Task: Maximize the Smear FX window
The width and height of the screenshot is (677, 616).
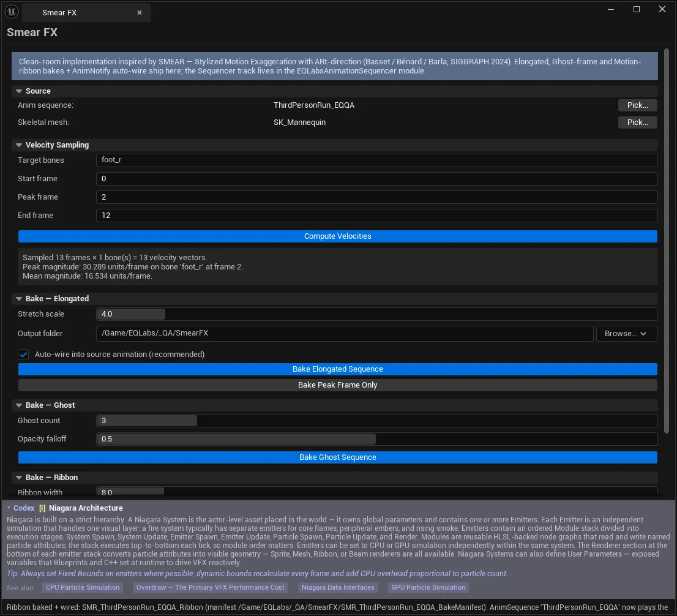Action: coord(637,10)
